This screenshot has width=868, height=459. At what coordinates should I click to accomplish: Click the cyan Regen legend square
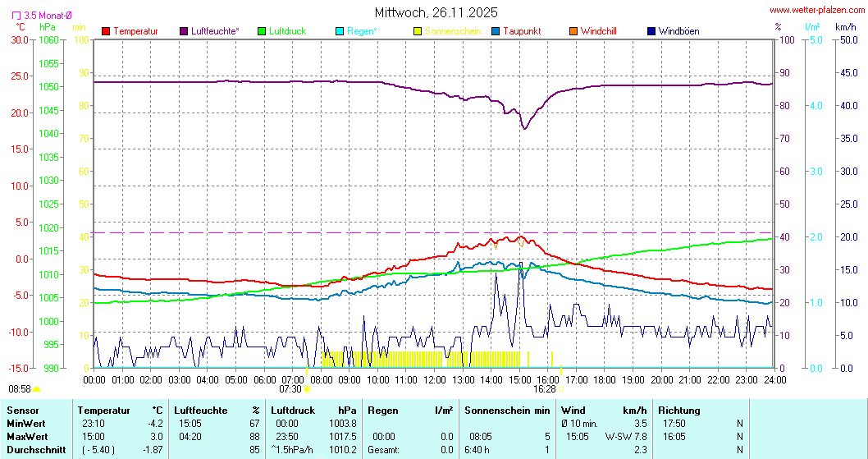340,31
